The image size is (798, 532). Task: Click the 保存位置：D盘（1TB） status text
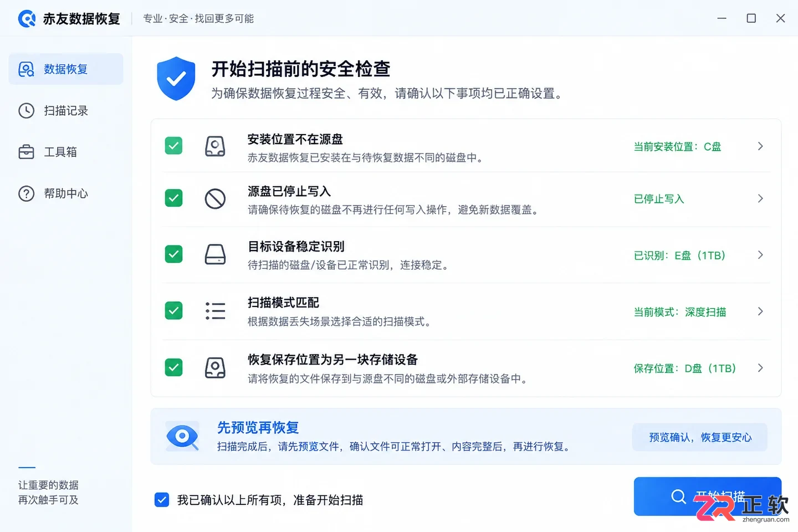coord(685,369)
